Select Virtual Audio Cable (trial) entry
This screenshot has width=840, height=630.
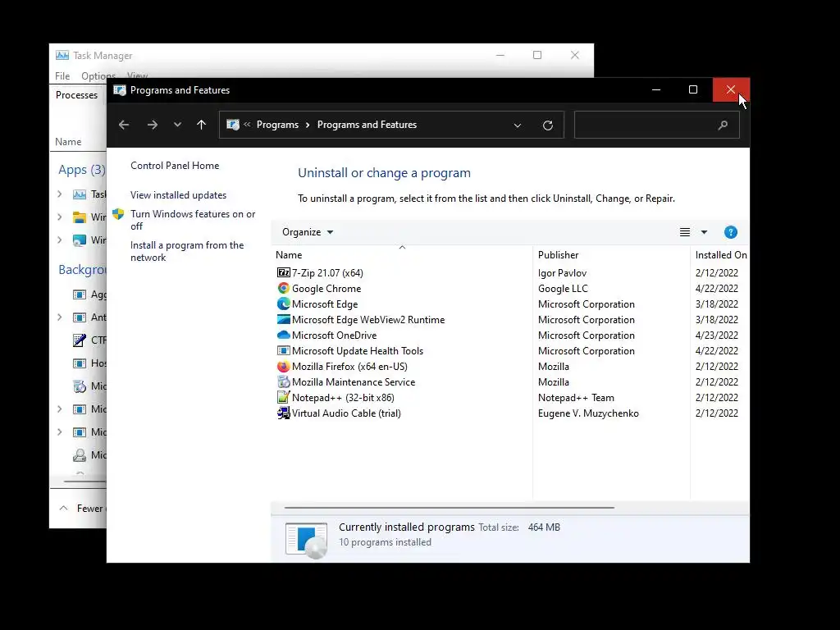(x=346, y=413)
